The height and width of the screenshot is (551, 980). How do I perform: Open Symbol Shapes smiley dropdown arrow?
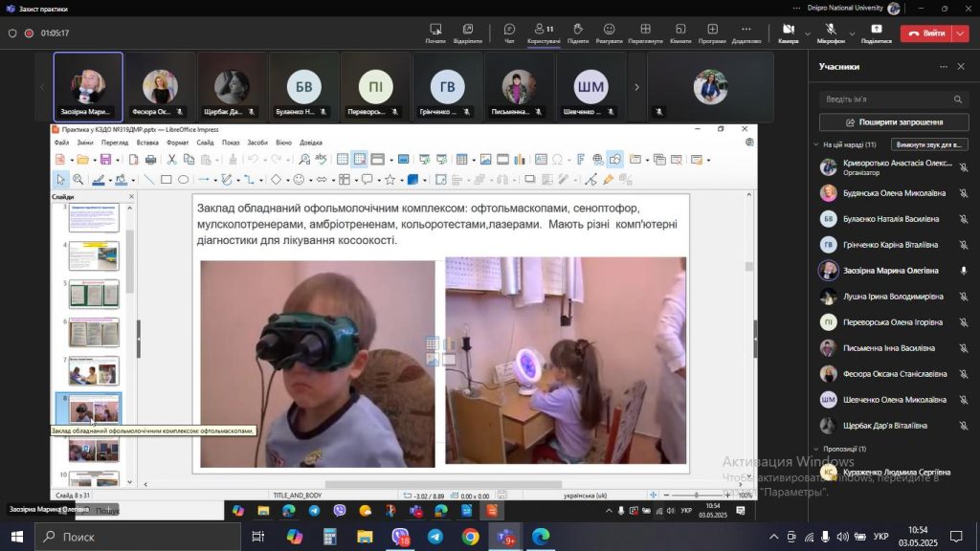tap(311, 181)
